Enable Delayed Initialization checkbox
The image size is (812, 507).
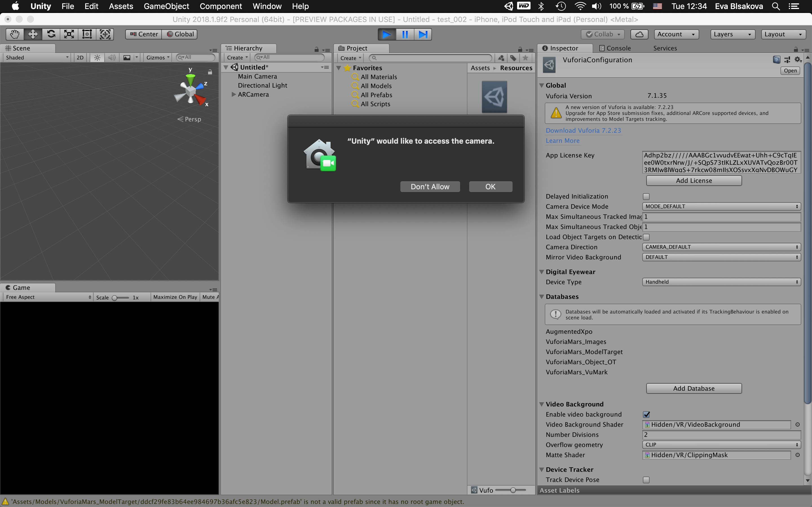point(646,197)
